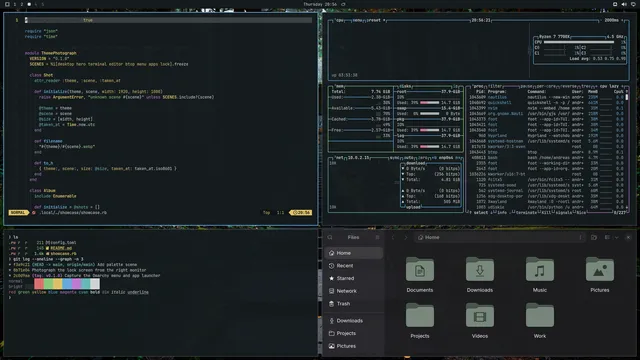Click the workspace overview icon in top bar
The width and height of the screenshot is (640, 360).
tap(7, 4)
